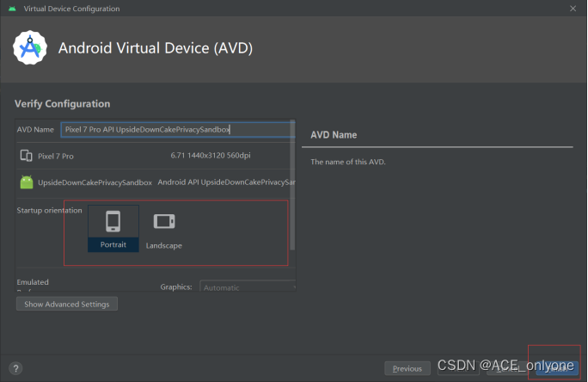
Task: Click the 6.71 1440x3120 560dpi specification text
Action: pos(211,156)
